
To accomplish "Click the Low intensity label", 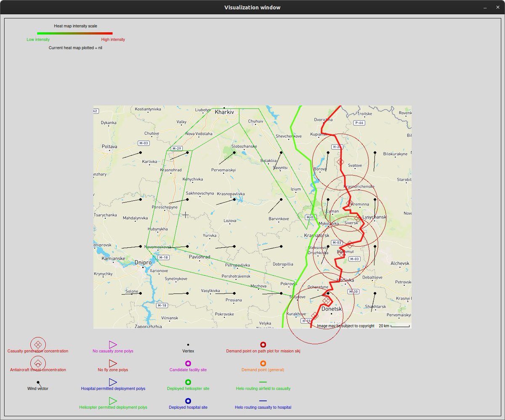I will coord(38,40).
